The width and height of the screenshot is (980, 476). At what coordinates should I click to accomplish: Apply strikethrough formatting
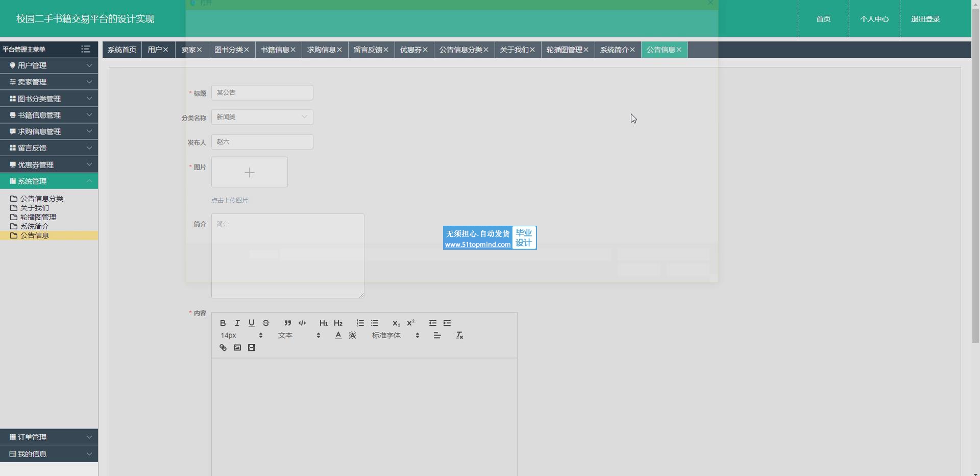(266, 323)
